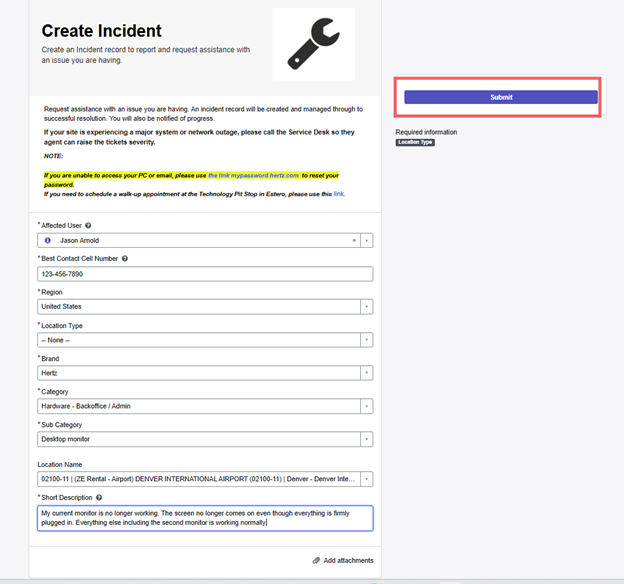Expand the Sub Category Desktop monitor dropdown
Image resolution: width=624 pixels, height=584 pixels.
click(x=367, y=439)
